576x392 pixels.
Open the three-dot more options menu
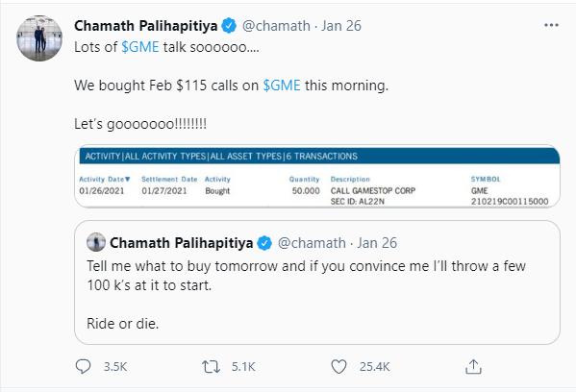[551, 25]
